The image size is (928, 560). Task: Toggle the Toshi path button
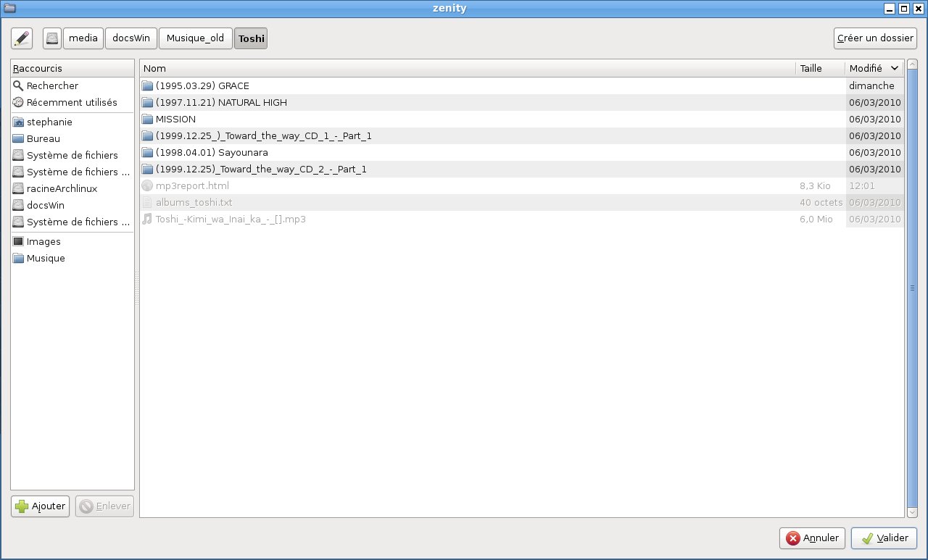251,38
